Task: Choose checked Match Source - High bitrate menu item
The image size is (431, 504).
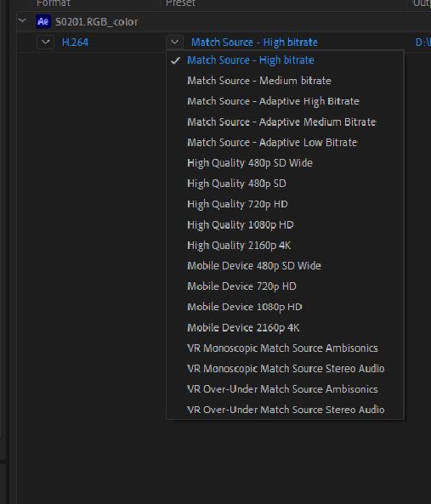Action: [x=285, y=60]
